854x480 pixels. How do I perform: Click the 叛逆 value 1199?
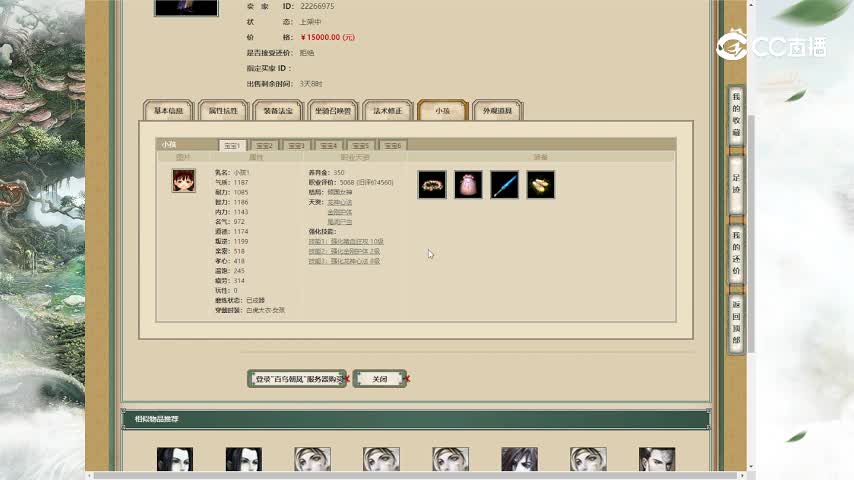[x=241, y=241]
